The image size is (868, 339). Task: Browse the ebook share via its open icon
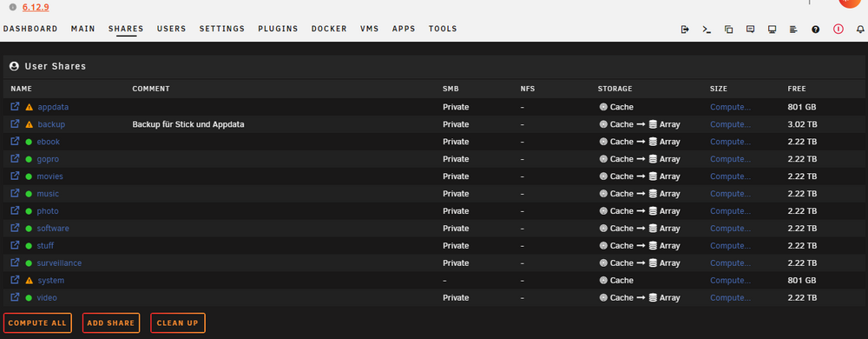click(16, 141)
